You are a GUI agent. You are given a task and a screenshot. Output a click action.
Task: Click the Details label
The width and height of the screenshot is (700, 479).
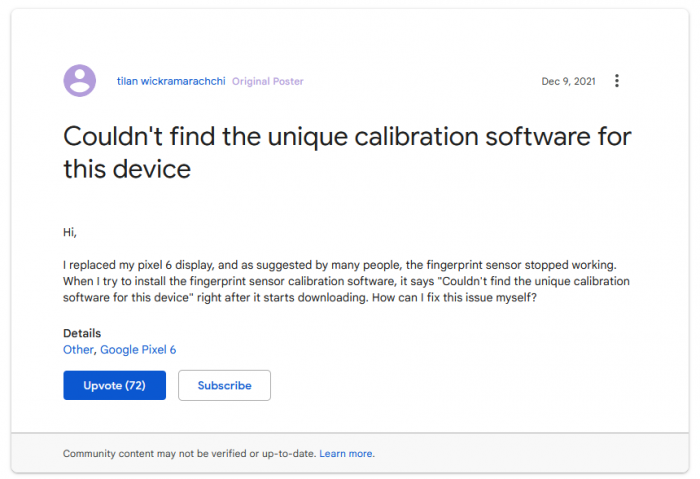coord(82,333)
